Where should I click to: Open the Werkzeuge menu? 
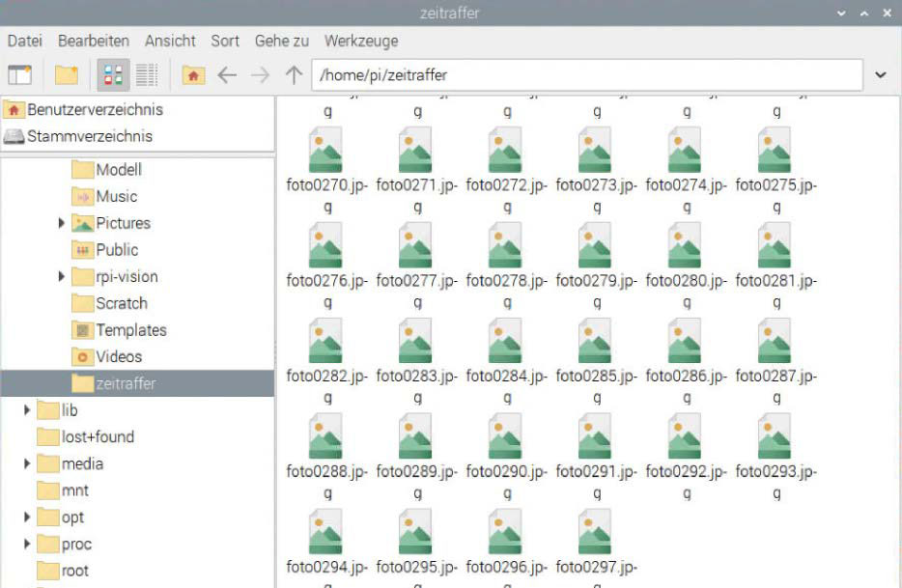click(x=361, y=42)
